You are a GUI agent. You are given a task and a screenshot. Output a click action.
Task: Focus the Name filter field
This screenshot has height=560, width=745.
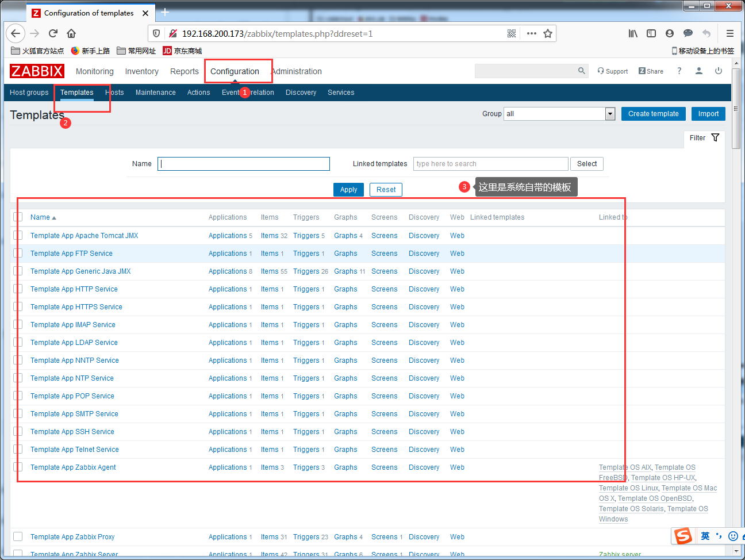(244, 164)
